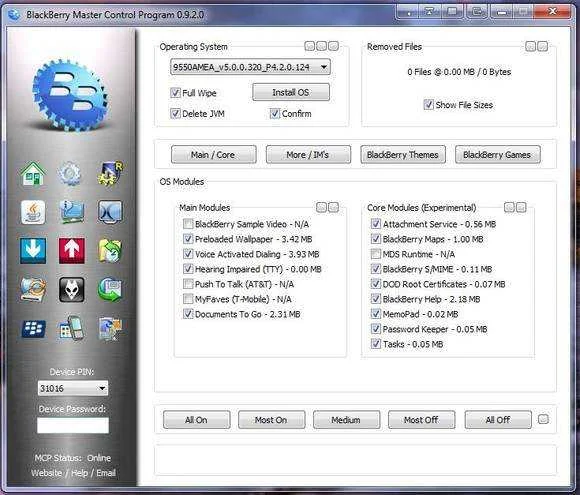Click rightmost small icon in Operating System header
580x495 pixels.
tap(333, 46)
